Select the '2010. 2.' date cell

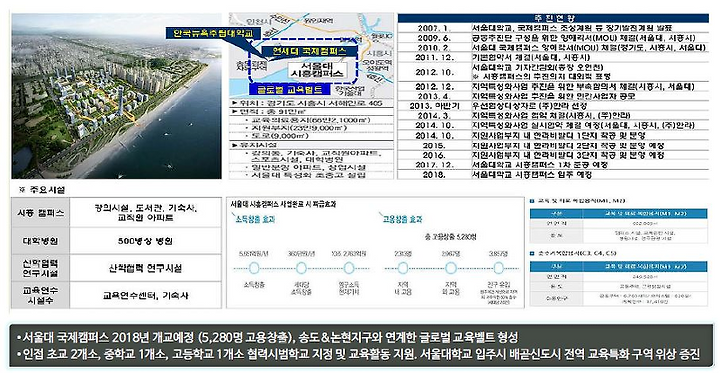click(x=434, y=48)
